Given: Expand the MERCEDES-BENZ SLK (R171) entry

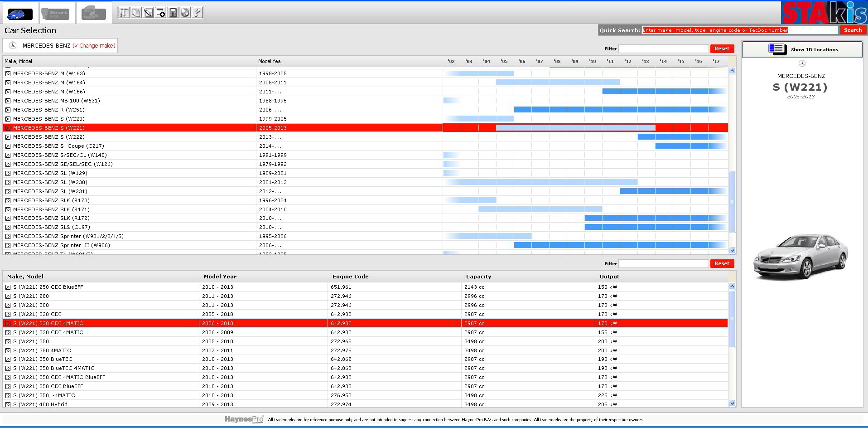Looking at the screenshot, I should pos(8,209).
